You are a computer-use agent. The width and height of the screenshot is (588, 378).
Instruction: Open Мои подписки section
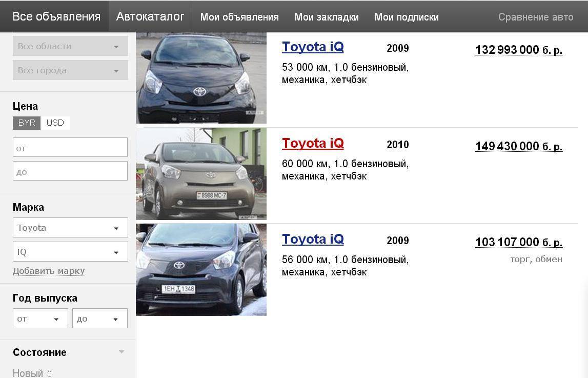pyautogui.click(x=407, y=17)
